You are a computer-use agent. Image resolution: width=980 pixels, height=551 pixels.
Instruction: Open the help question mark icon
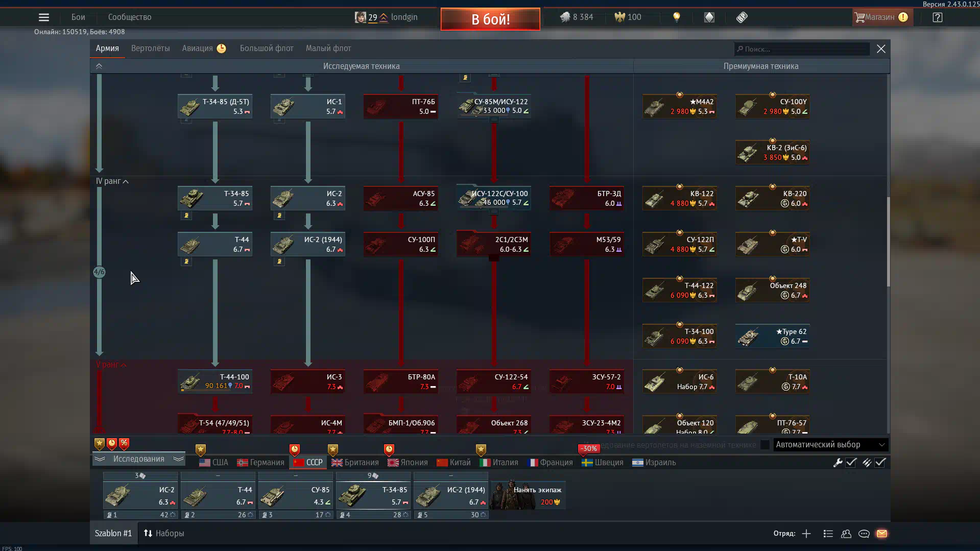pos(938,17)
